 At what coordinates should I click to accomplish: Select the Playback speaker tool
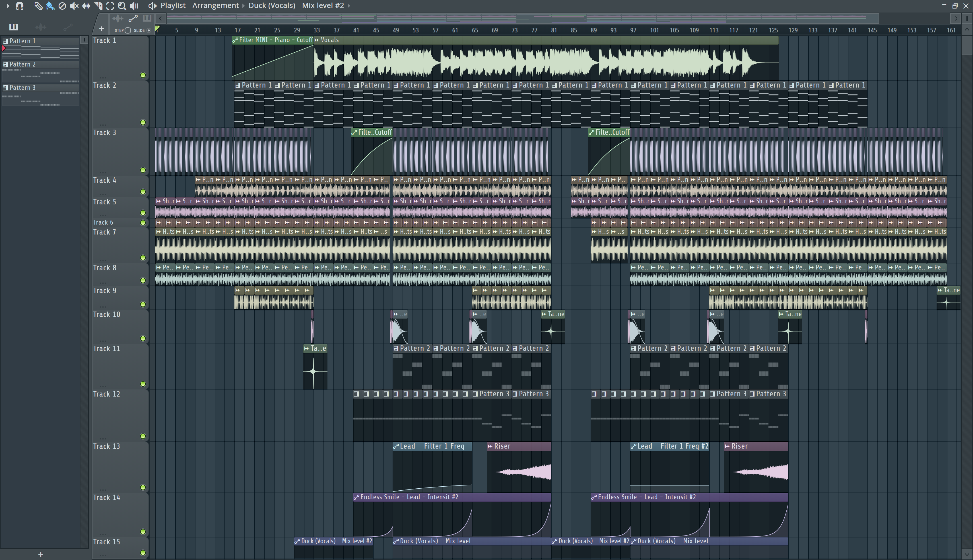(x=134, y=6)
